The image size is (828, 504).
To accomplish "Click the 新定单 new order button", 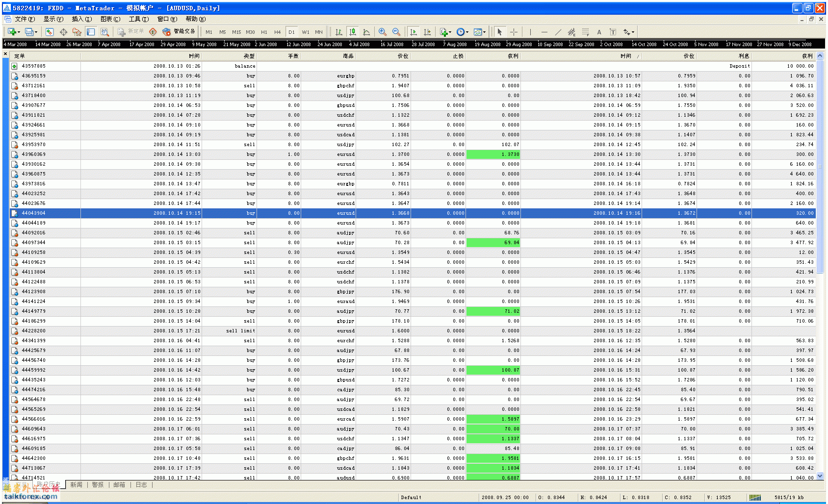I will [131, 32].
